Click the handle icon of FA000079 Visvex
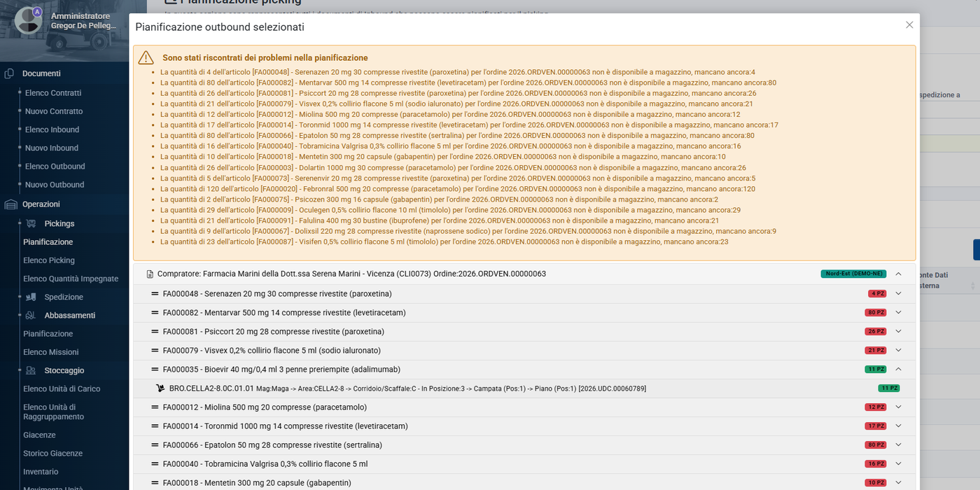The height and width of the screenshot is (490, 980). tap(155, 351)
